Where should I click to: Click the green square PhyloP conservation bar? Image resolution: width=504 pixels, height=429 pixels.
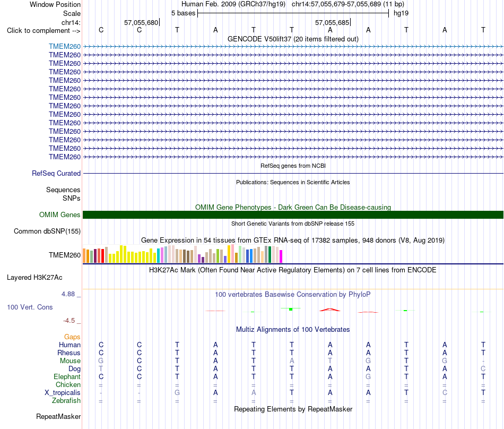click(x=291, y=309)
